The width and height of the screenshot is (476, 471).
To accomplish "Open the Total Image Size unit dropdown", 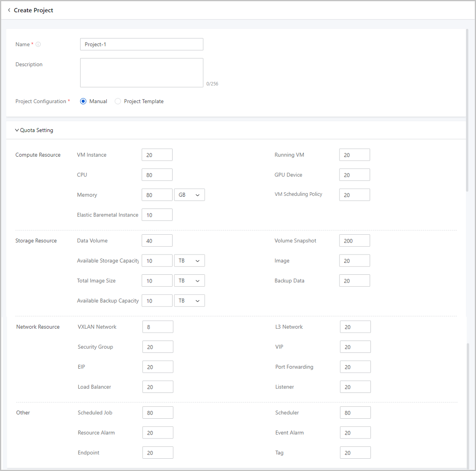I will (189, 281).
